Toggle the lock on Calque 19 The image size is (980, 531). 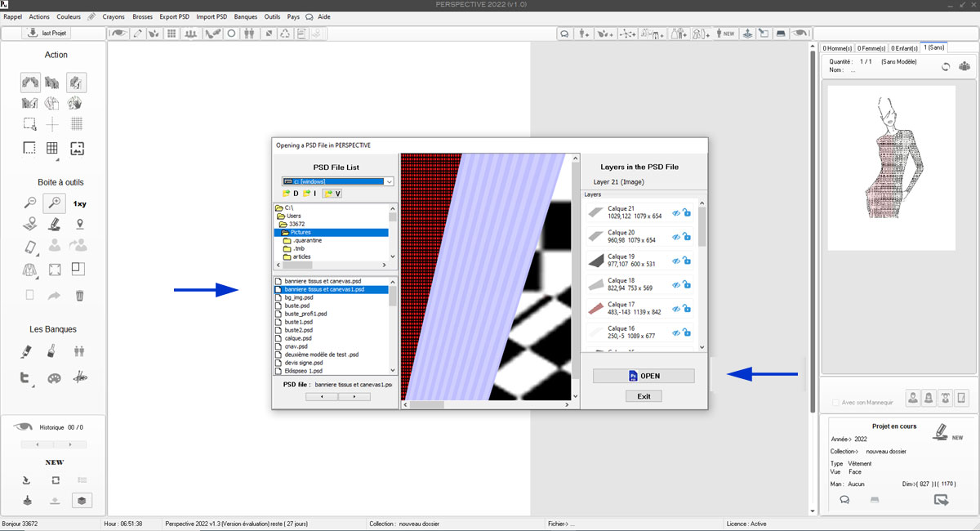point(687,261)
